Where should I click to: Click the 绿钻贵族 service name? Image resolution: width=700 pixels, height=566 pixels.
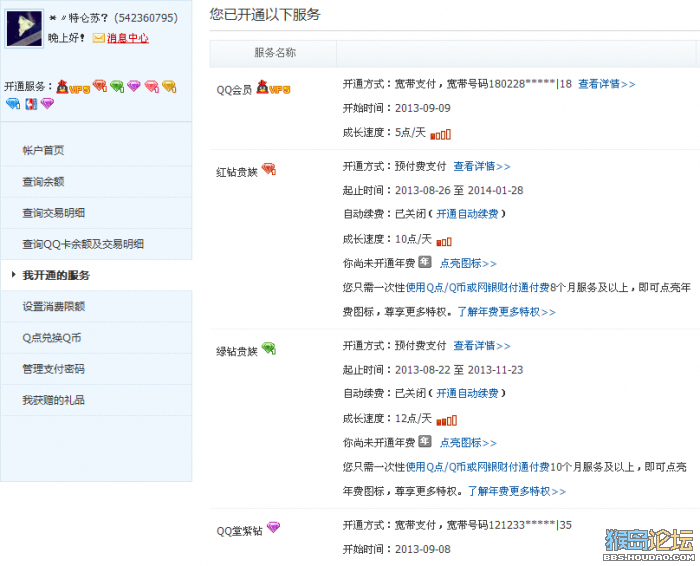(x=237, y=352)
